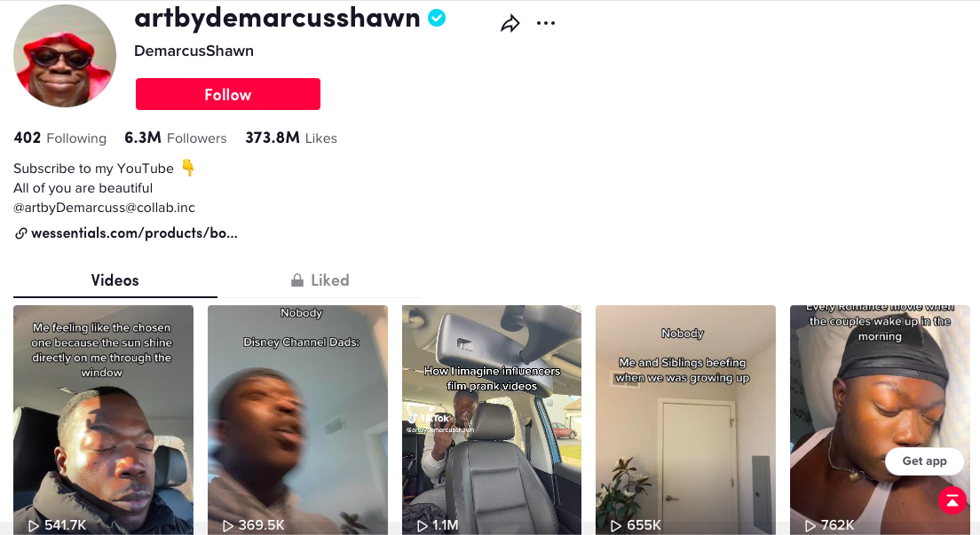View the 6.3M Followers list
980x535 pixels.
click(176, 138)
